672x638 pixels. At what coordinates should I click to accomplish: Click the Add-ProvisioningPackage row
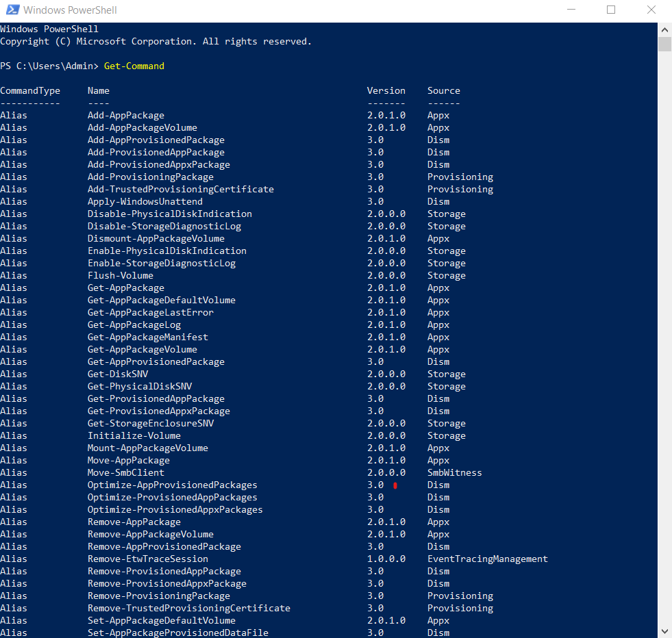[150, 177]
